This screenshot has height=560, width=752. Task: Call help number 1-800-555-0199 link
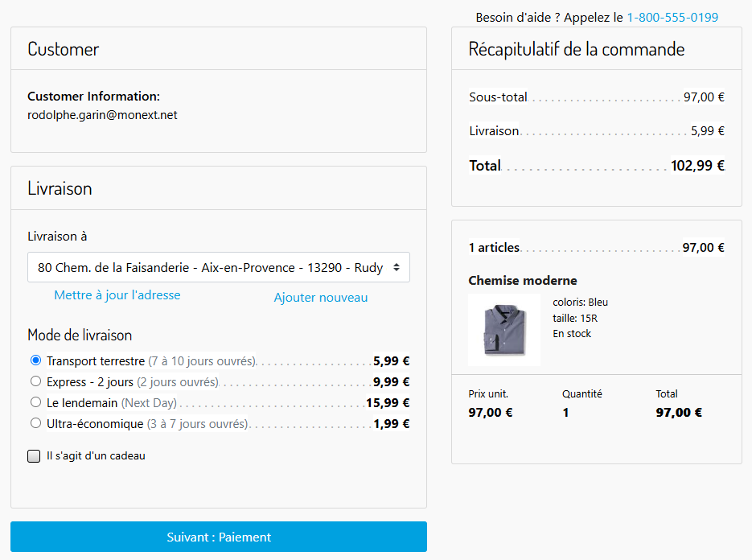click(x=672, y=18)
